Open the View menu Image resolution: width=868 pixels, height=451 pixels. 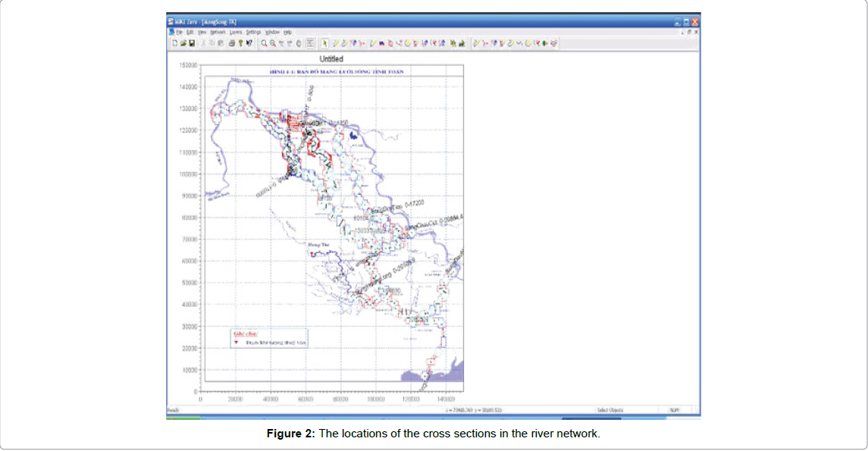(202, 33)
